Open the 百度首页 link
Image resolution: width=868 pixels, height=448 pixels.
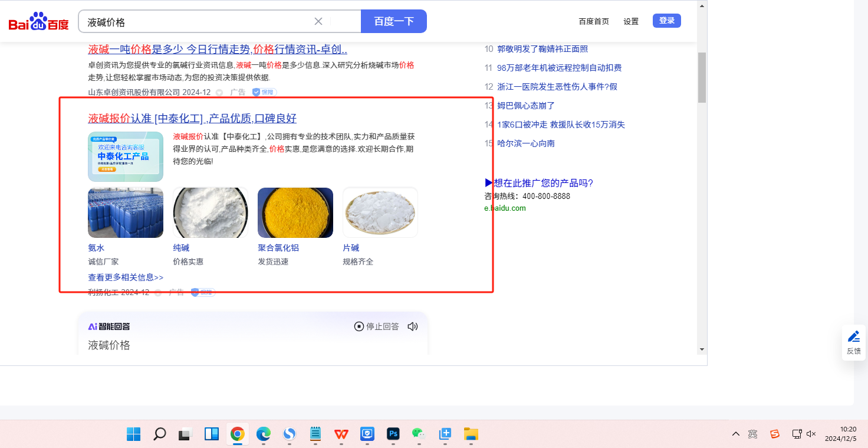(594, 21)
